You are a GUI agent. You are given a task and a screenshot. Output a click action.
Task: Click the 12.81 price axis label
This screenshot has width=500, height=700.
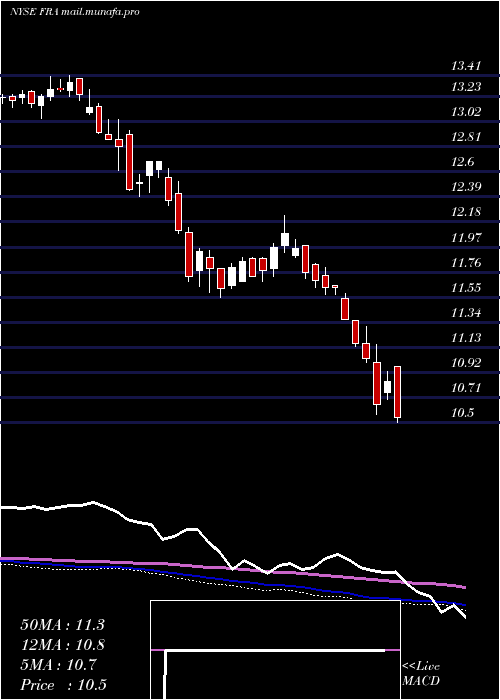tap(466, 137)
